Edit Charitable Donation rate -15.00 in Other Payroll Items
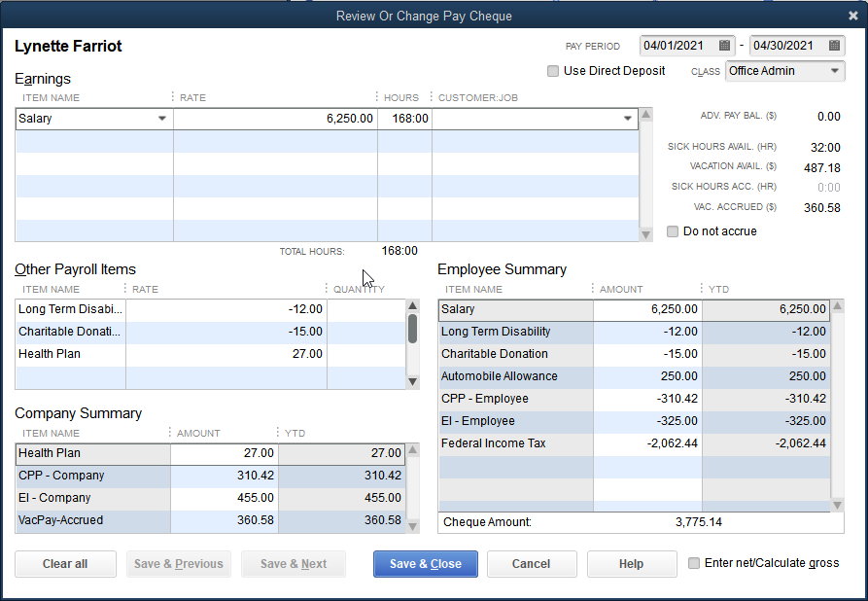Screen dimensions: 868x601 [226, 332]
